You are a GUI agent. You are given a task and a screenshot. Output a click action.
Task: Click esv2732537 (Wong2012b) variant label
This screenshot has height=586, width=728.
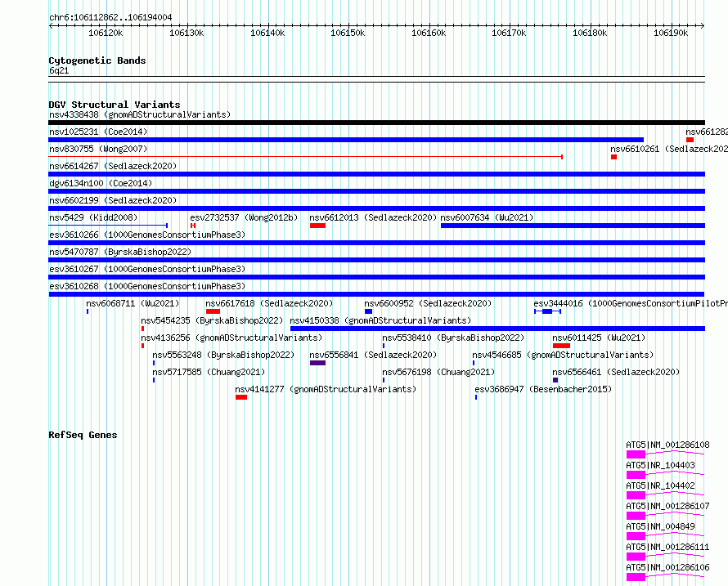click(x=244, y=217)
